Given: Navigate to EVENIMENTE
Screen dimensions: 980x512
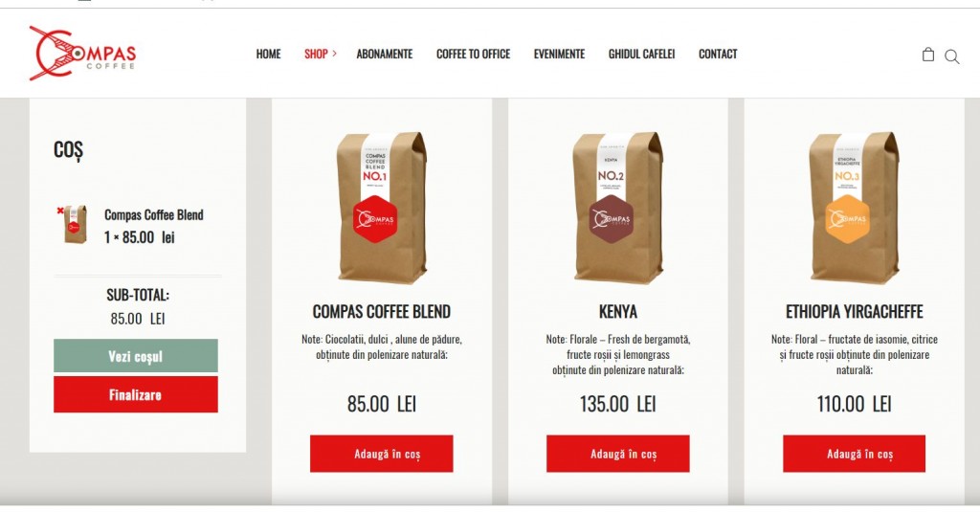Looking at the screenshot, I should click(x=559, y=54).
